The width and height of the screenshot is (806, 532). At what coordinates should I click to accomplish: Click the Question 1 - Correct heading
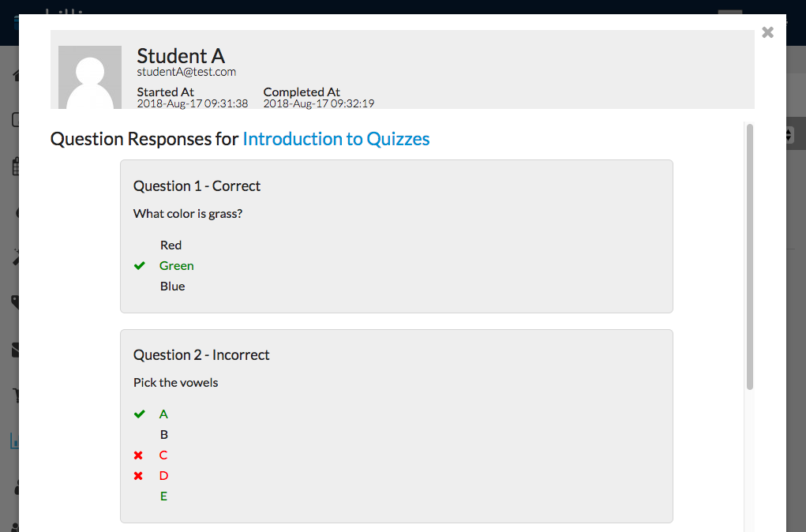click(x=197, y=186)
